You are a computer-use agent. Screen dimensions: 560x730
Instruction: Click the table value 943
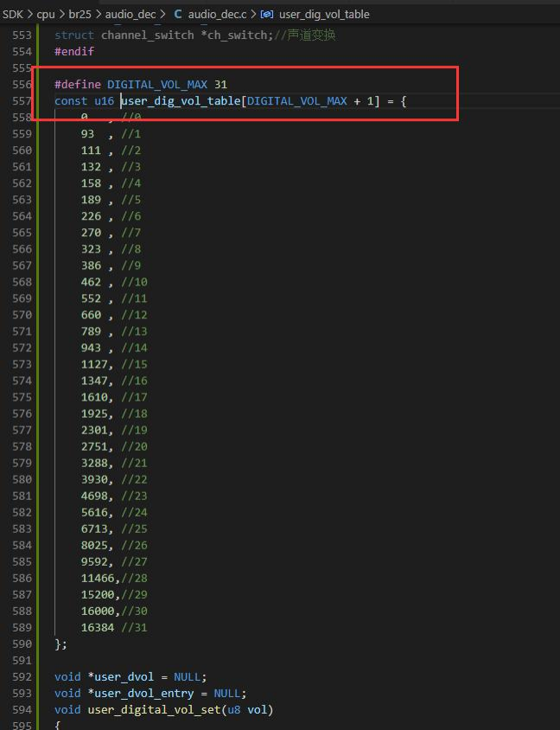(x=91, y=348)
